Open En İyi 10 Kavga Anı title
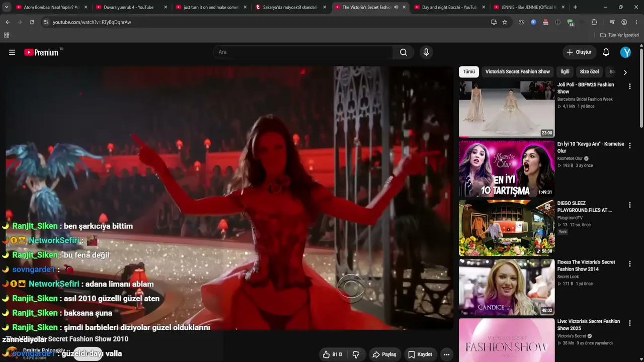The image size is (644, 362). [x=591, y=147]
